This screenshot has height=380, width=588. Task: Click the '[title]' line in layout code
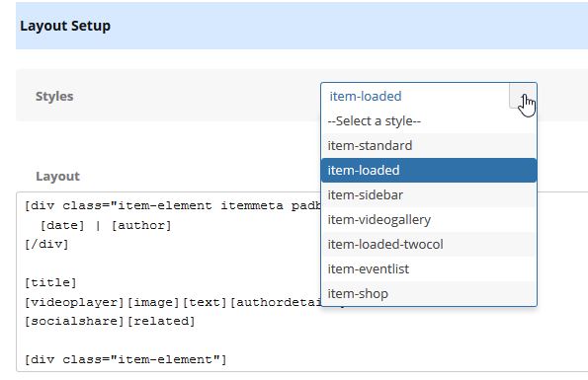coord(50,282)
